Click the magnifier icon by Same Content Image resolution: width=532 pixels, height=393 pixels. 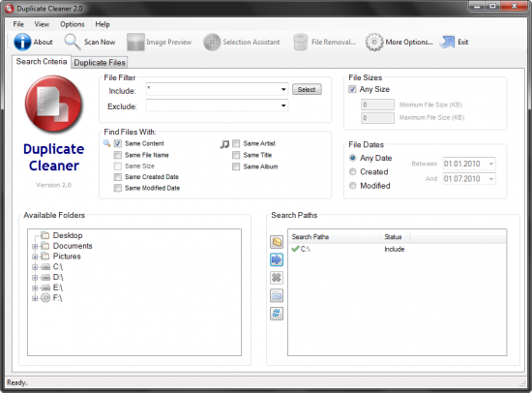106,143
